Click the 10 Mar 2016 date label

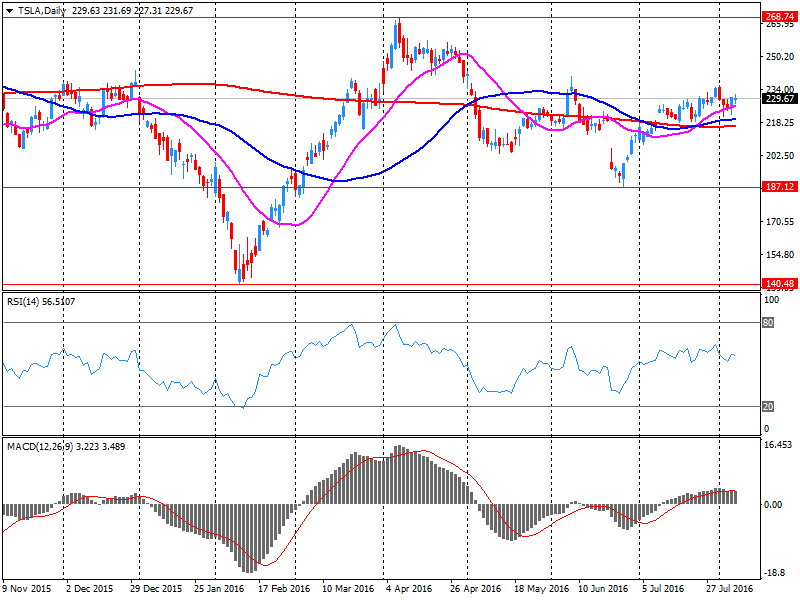348,588
